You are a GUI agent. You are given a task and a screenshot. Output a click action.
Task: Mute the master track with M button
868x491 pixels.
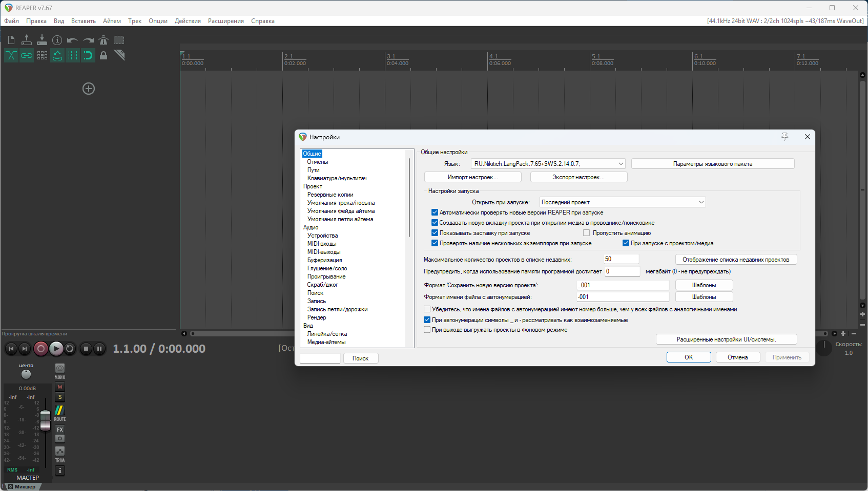(60, 387)
